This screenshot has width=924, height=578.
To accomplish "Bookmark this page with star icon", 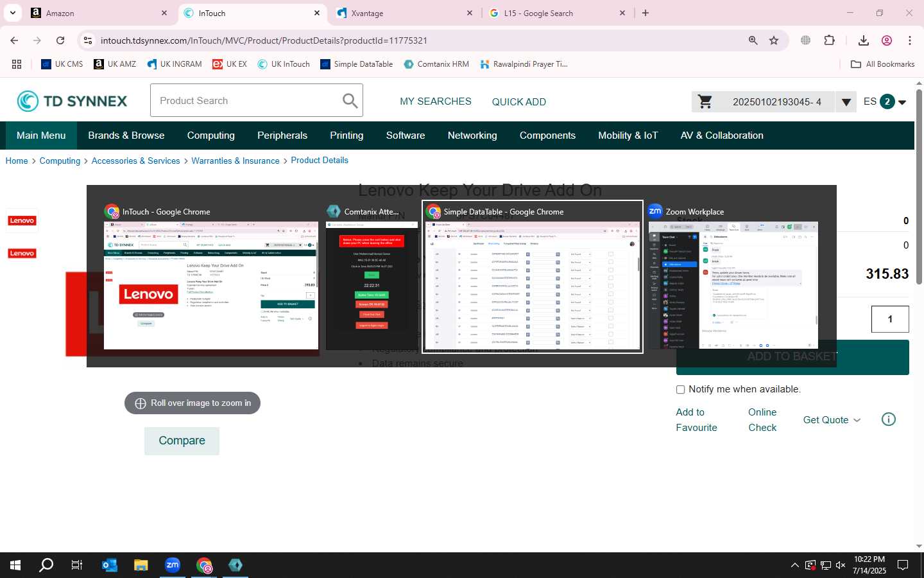I will coord(774,40).
